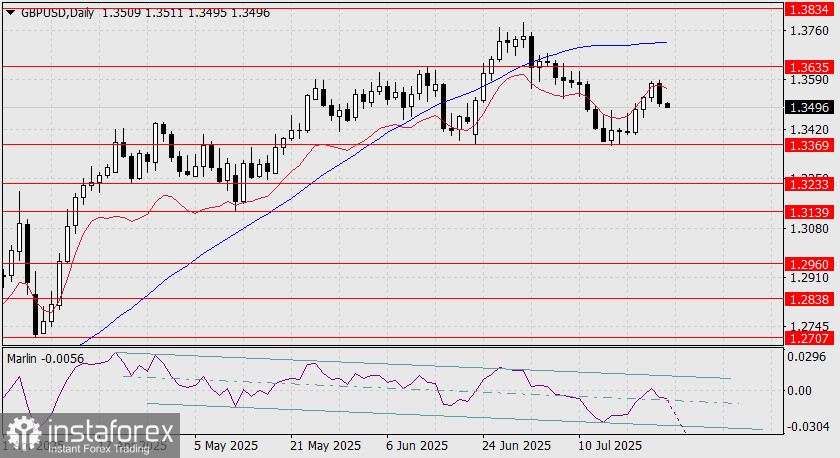The image size is (840, 458).
Task: Click the 10 Jul 2025 date label
Action: [610, 446]
